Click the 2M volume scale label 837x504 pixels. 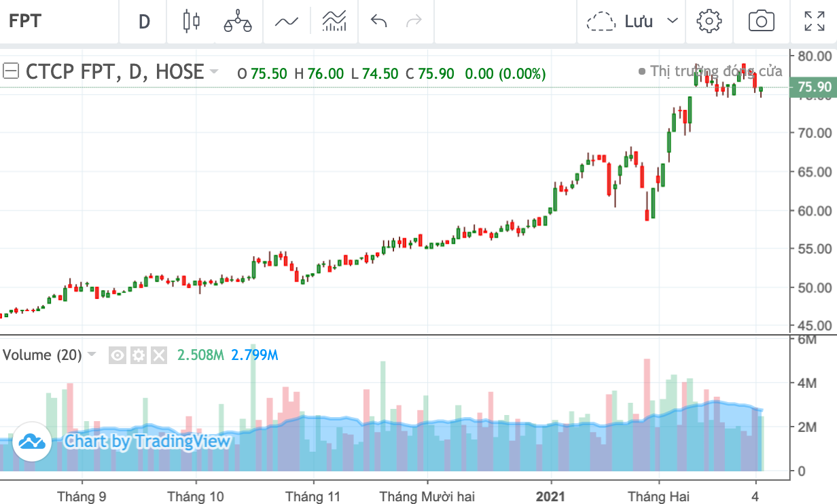point(806,427)
